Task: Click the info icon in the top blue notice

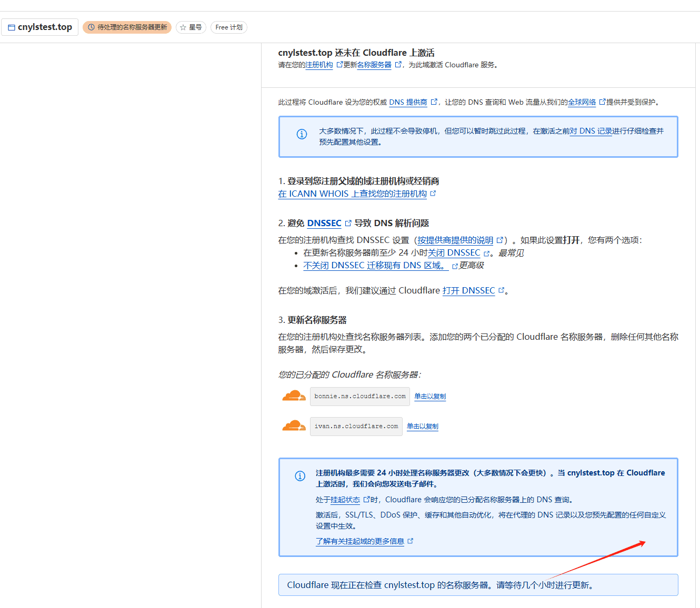Action: tap(301, 134)
